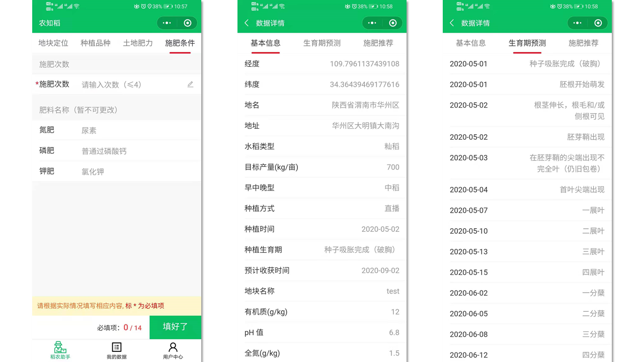Go to 用户中心 in the bottom navigation

[173, 350]
